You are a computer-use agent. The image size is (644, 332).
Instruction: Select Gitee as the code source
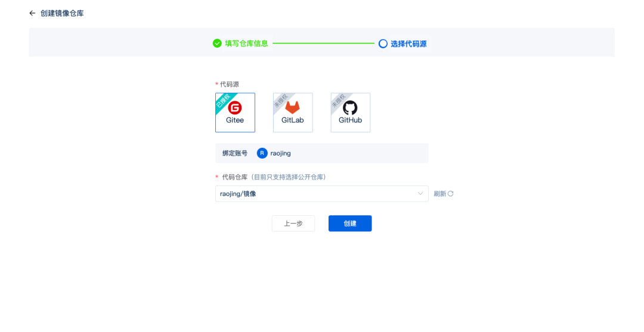point(235,113)
